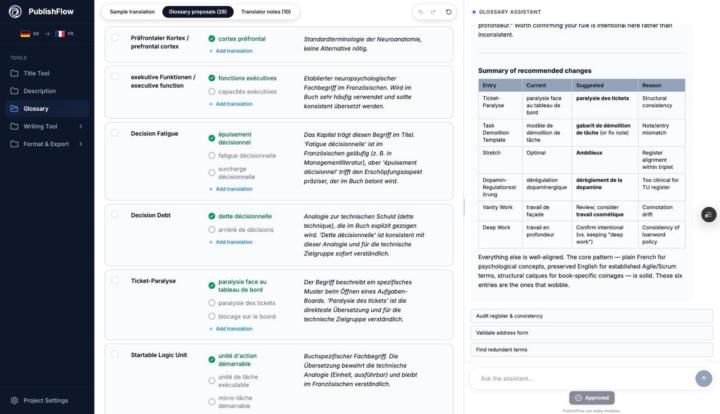This screenshot has height=414, width=720.
Task: Click the reset/refresh icon
Action: click(449, 12)
